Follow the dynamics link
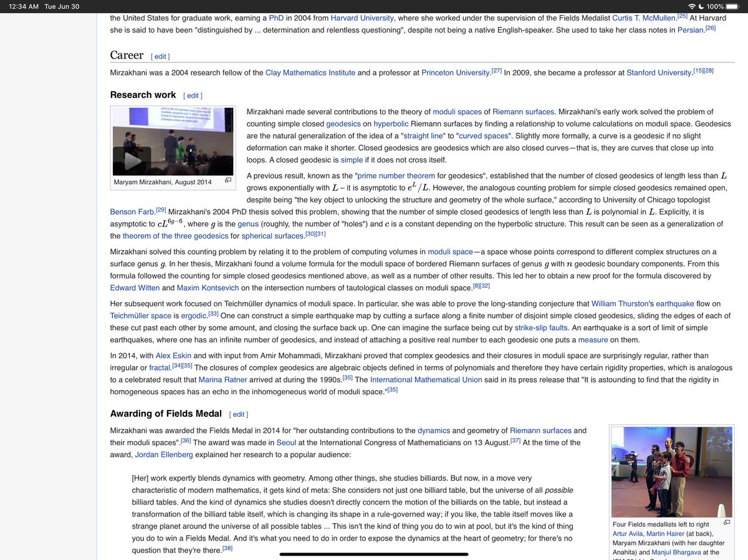The width and height of the screenshot is (748, 560). click(434, 430)
